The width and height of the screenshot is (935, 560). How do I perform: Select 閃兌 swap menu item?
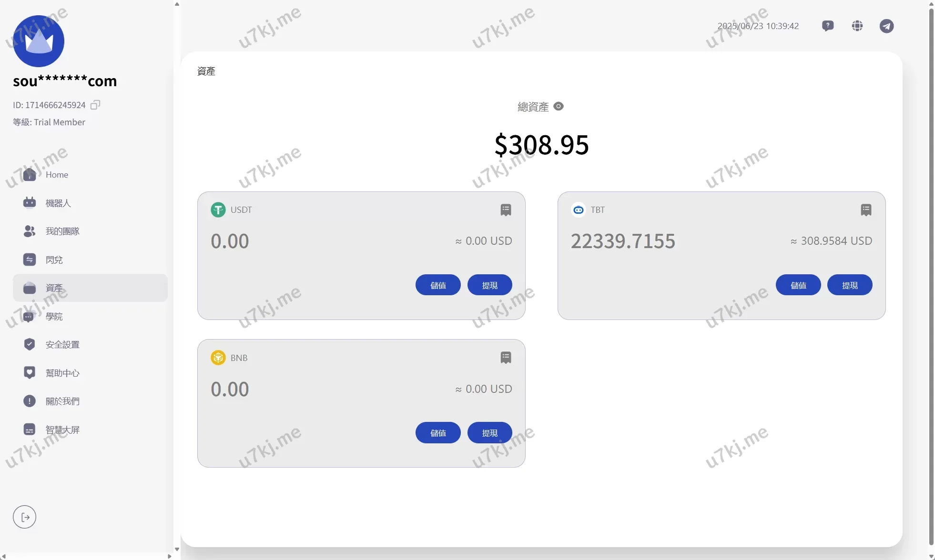pos(54,260)
